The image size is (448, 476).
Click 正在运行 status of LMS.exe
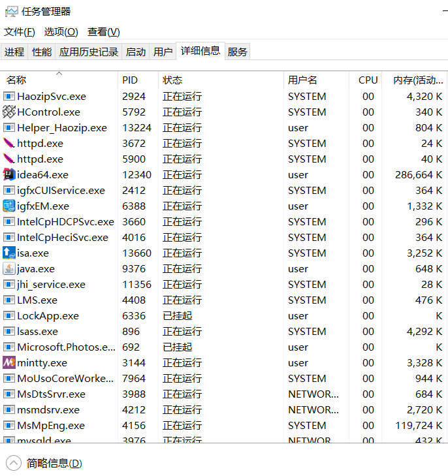coord(182,300)
